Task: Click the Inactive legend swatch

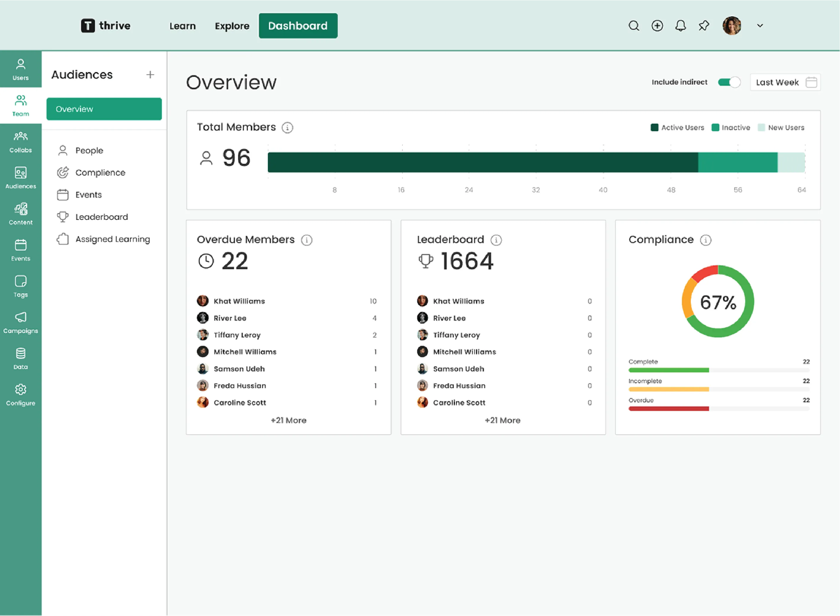Action: [715, 127]
